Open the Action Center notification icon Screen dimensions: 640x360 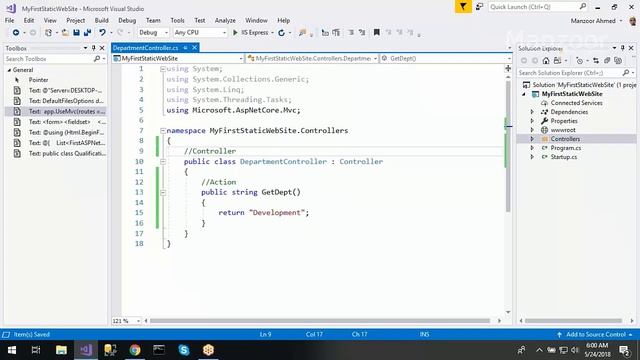(x=624, y=350)
